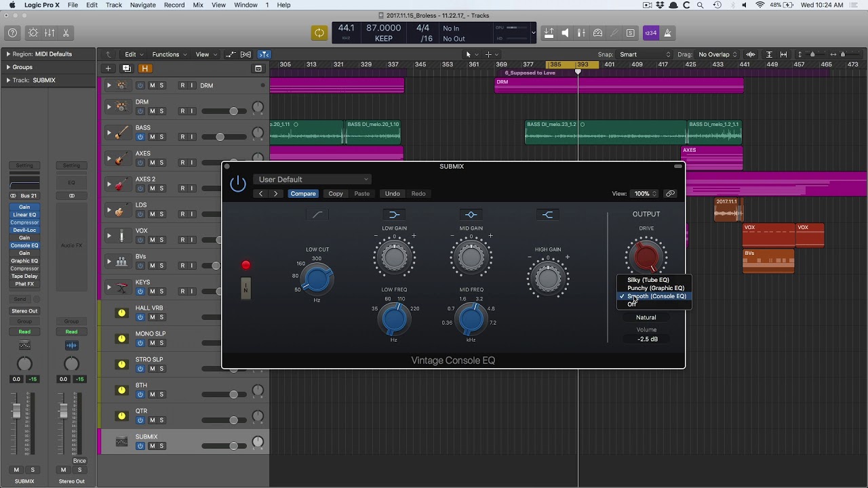This screenshot has height=488, width=868.
Task: Click the Natural phase mode button
Action: click(x=646, y=317)
